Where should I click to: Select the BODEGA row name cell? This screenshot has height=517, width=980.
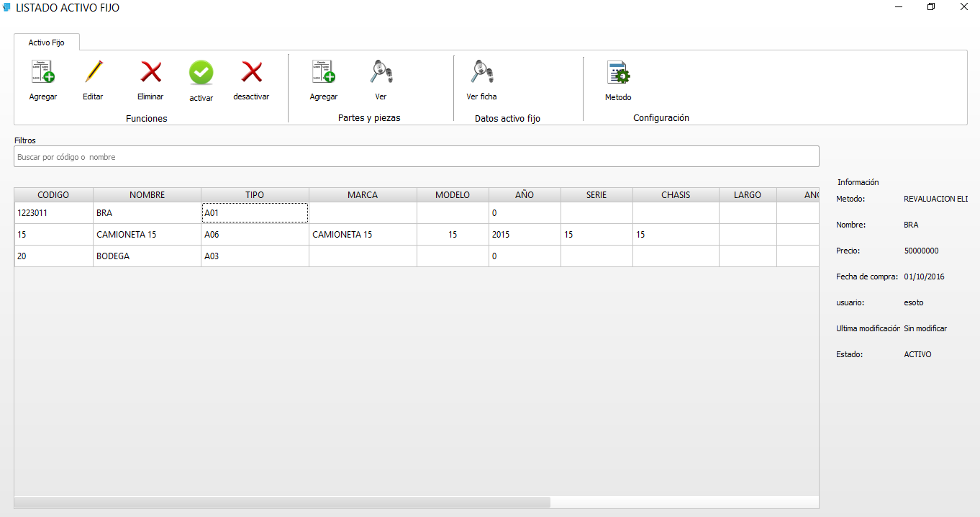click(x=147, y=256)
